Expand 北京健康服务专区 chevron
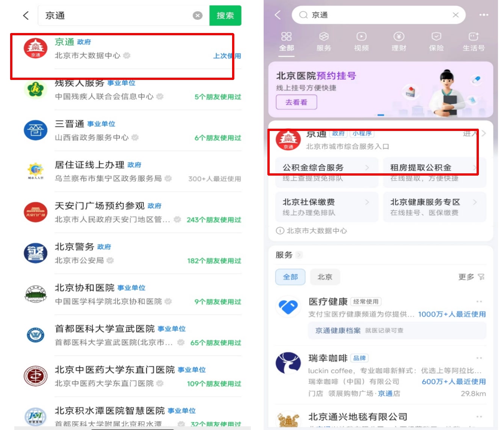The width and height of the screenshot is (504, 430). [x=475, y=202]
